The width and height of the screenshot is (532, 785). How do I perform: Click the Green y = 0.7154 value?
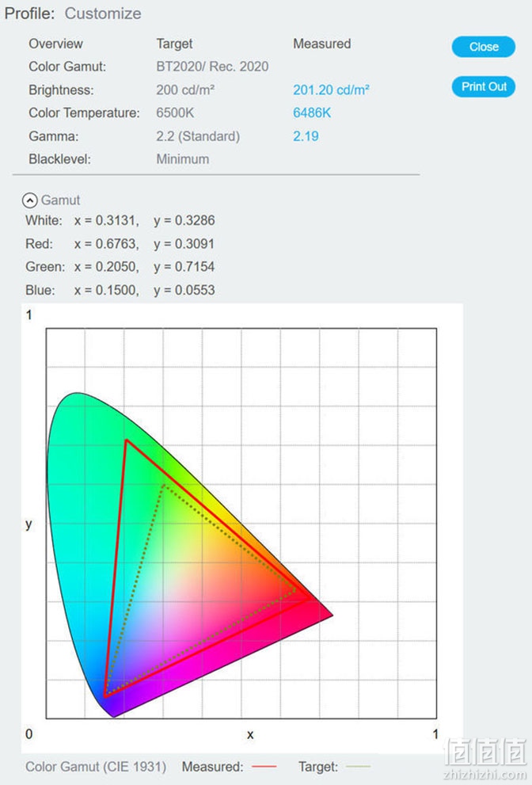click(x=184, y=267)
